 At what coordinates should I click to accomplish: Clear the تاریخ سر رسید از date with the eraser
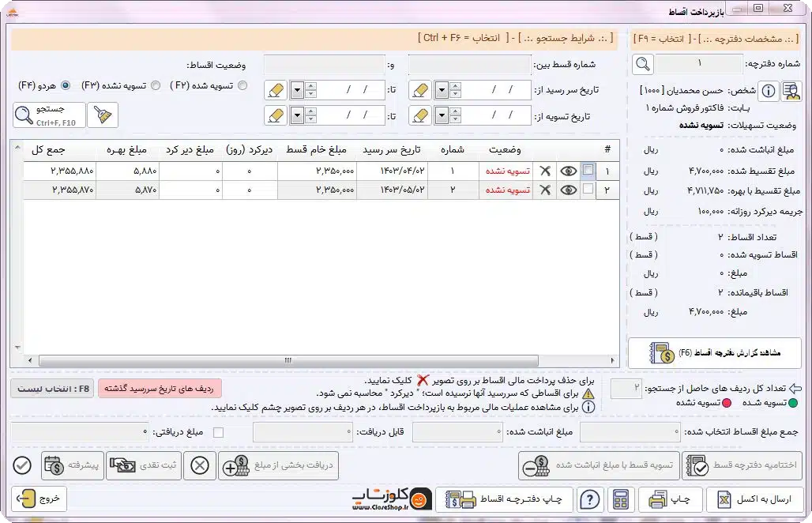click(x=420, y=90)
